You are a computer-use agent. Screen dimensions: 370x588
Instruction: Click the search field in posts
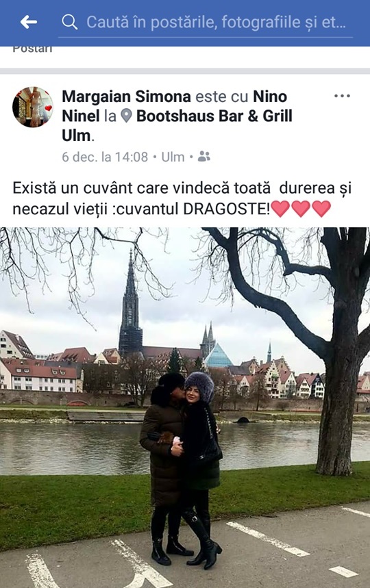point(206,23)
